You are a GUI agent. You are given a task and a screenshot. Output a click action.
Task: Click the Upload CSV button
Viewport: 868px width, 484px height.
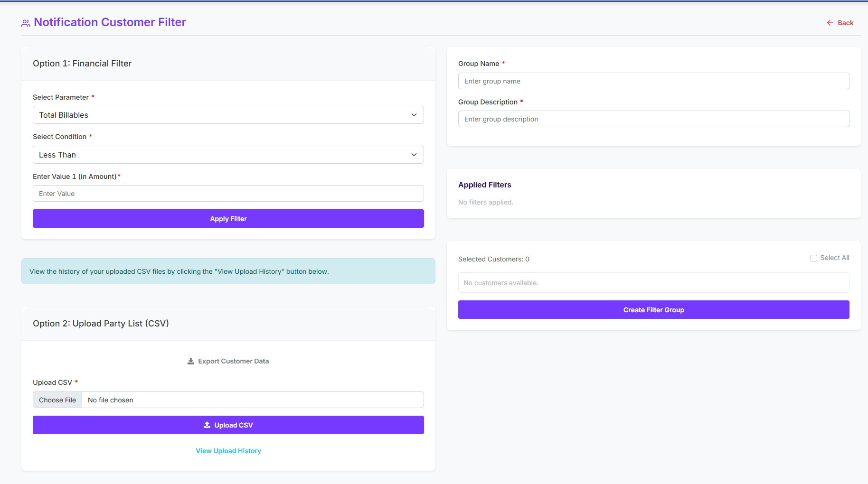228,425
